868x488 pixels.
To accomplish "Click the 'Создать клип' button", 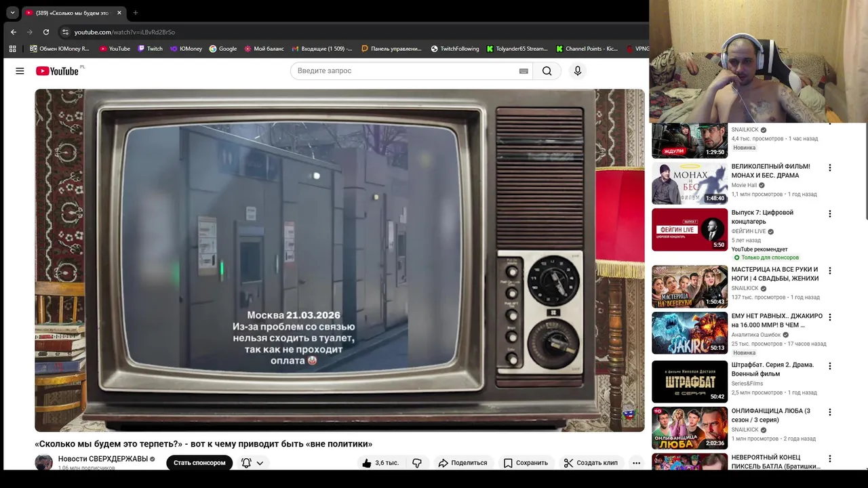I will click(591, 463).
